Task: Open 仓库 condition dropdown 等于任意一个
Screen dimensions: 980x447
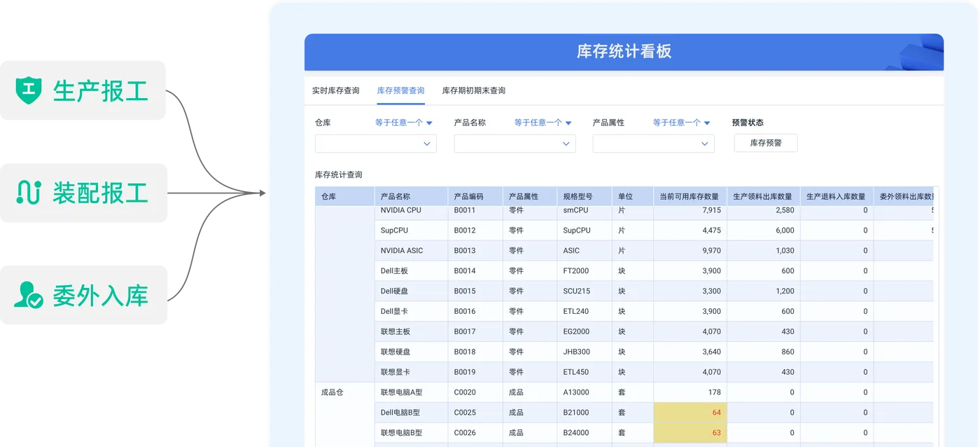Action: tap(404, 123)
